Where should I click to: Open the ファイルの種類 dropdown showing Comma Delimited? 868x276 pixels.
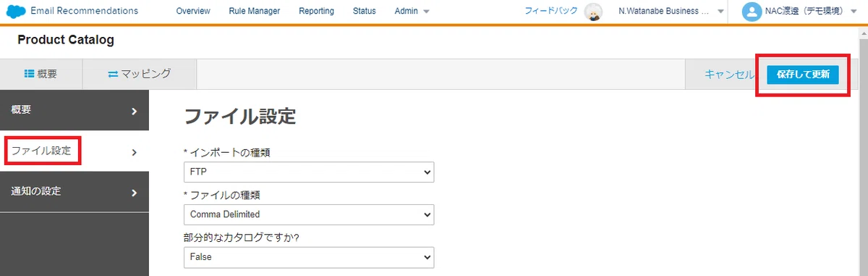pos(309,214)
